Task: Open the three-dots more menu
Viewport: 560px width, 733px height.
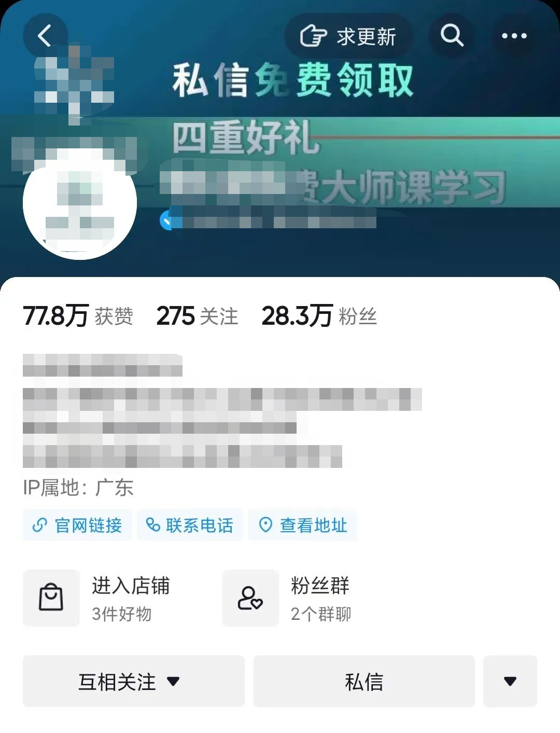Action: coord(514,36)
